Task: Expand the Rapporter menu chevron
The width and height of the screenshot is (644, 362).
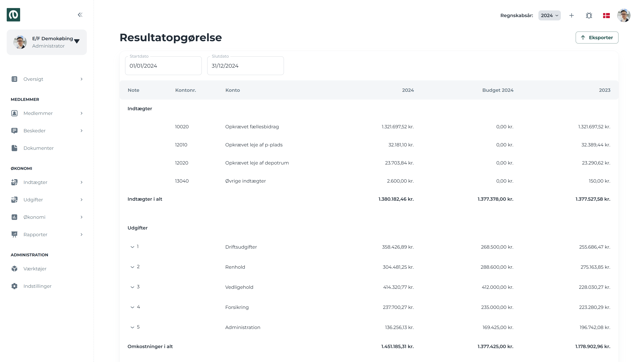Action: [x=81, y=234]
